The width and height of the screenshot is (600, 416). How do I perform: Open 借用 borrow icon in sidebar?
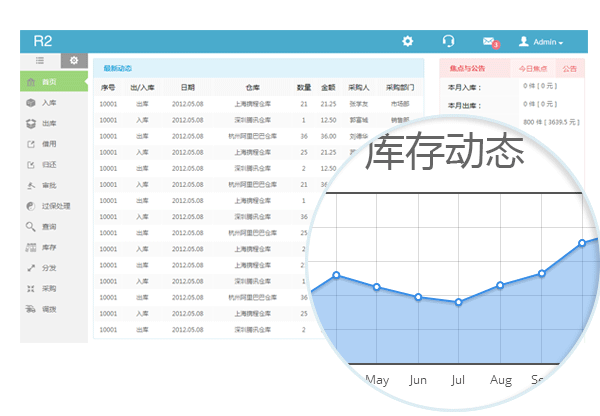[x=31, y=144]
